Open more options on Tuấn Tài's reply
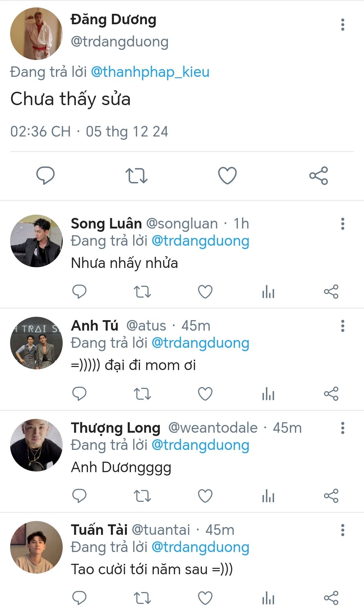 tap(342, 530)
